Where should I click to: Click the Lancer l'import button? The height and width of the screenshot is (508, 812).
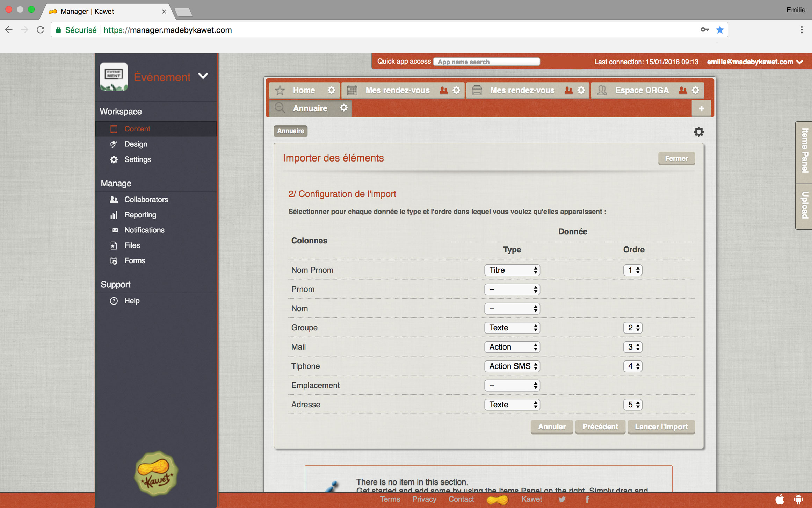[661, 427]
